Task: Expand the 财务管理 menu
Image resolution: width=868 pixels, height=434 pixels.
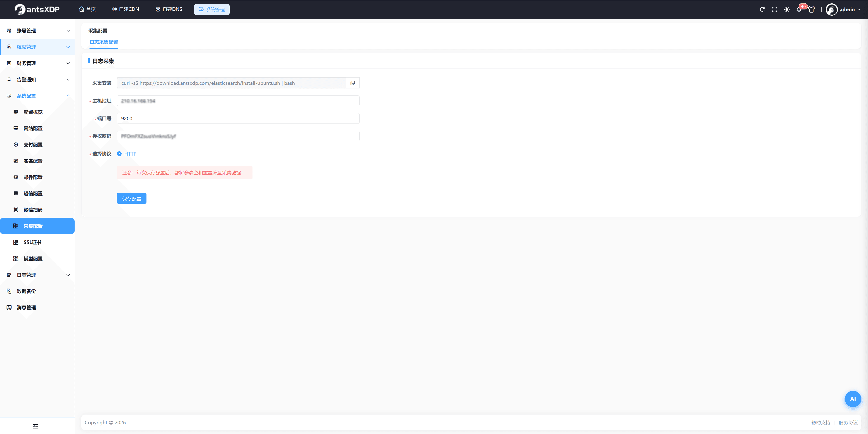Action: 37,63
